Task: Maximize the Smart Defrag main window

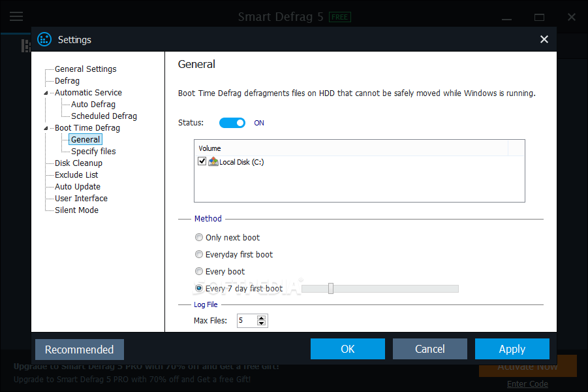Action: 539,17
